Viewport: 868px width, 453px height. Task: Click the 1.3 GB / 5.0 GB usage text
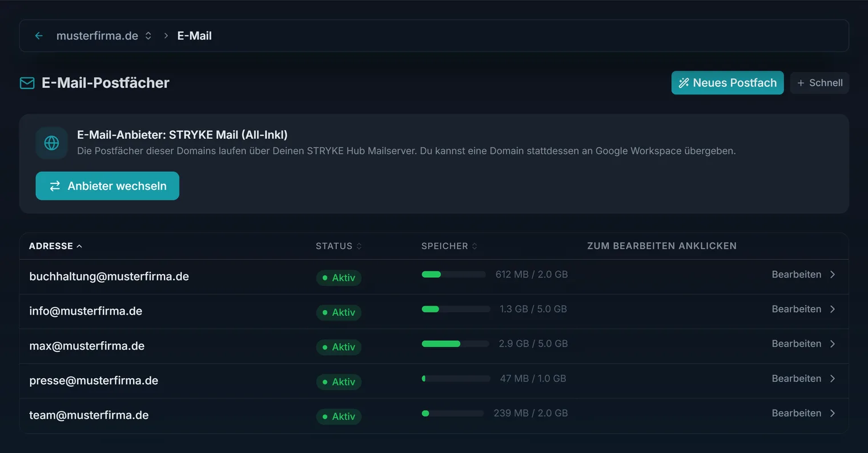coord(533,309)
